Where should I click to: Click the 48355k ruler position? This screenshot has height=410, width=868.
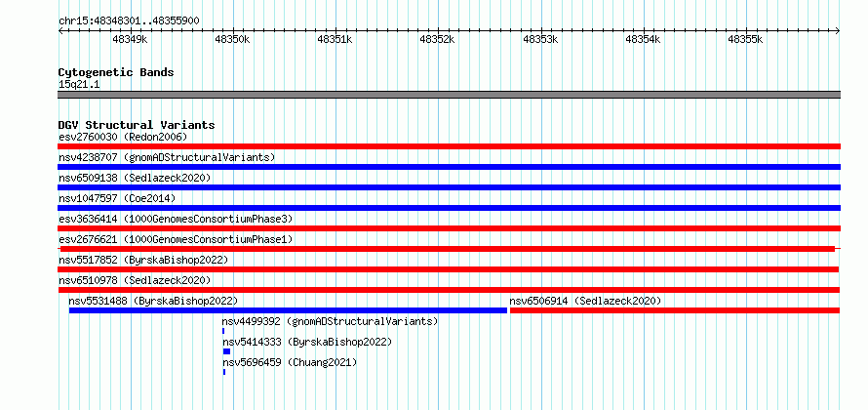pyautogui.click(x=746, y=39)
